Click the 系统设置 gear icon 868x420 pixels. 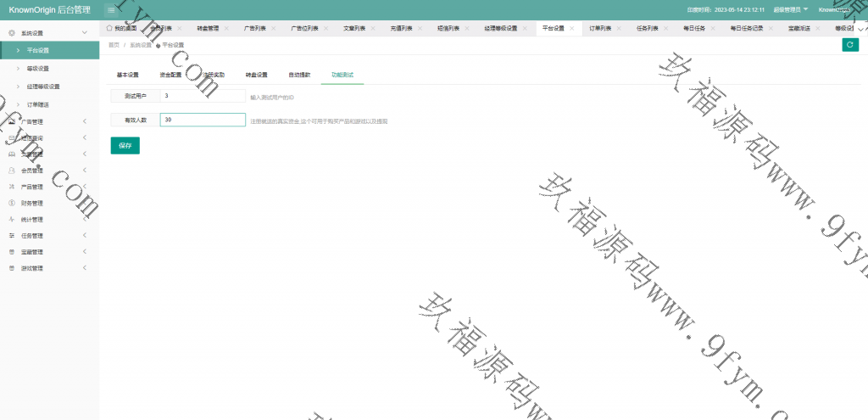(12, 32)
